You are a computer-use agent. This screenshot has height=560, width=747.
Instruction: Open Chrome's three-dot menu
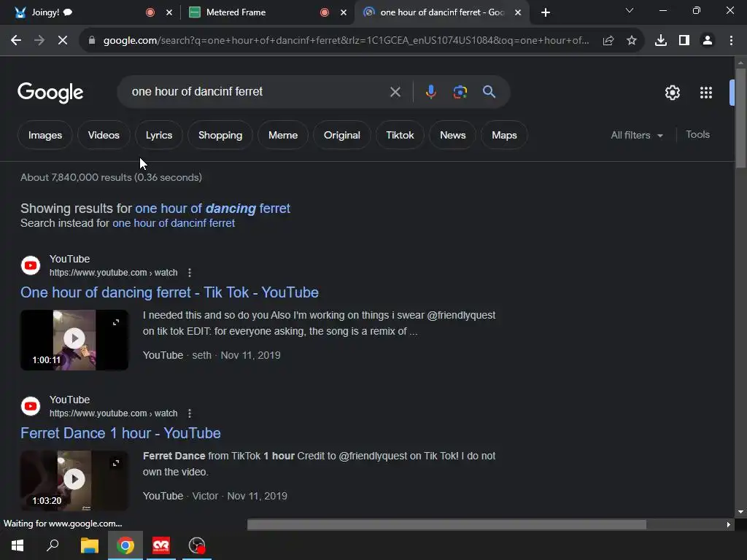coord(731,41)
